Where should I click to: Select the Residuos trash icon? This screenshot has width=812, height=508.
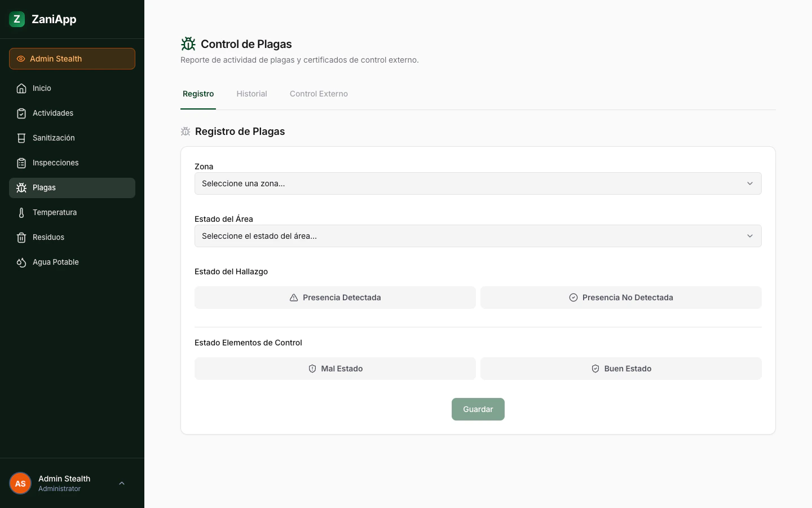pyautogui.click(x=21, y=237)
